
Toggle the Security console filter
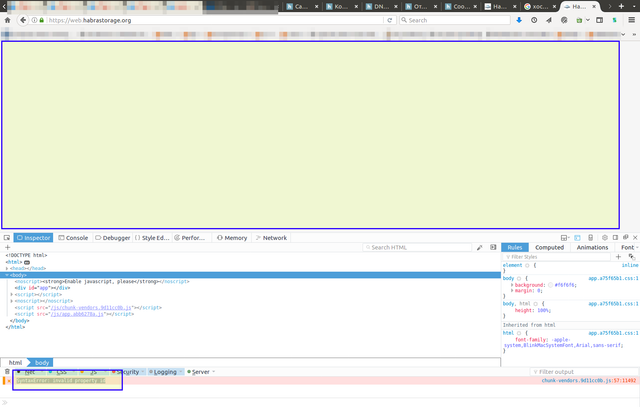(126, 372)
